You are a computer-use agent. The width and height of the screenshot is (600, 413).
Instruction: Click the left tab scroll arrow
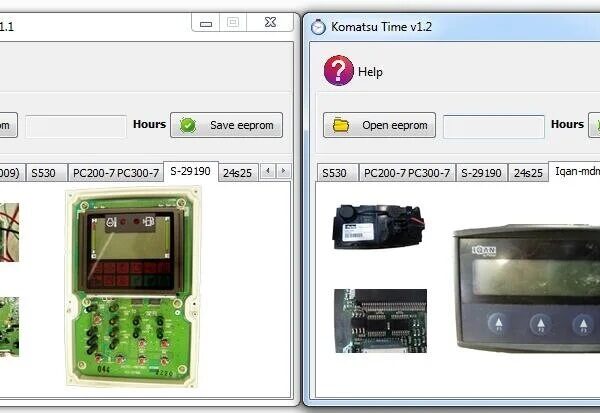pos(268,171)
